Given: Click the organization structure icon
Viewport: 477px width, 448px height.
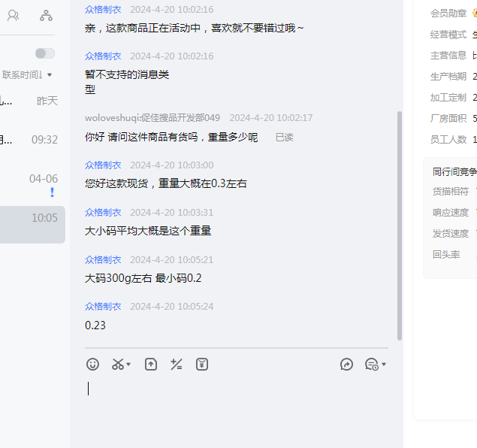Looking at the screenshot, I should (46, 15).
